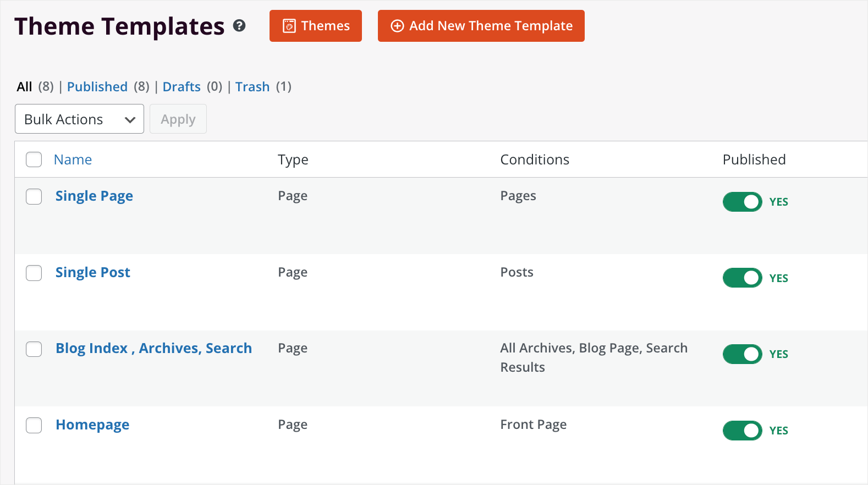Viewport: 868px width, 485px height.
Task: Filter by Published templates
Action: (97, 87)
